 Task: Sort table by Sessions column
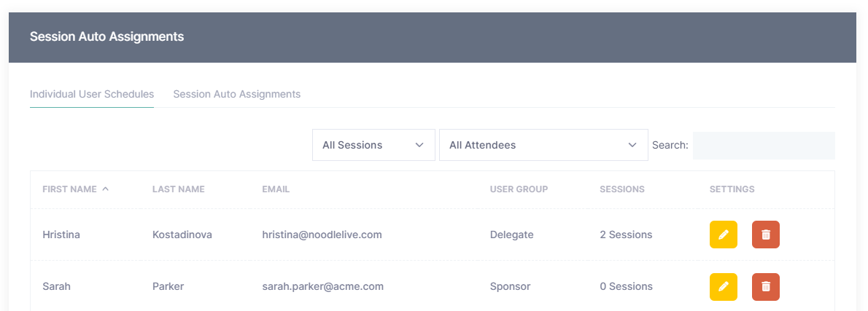click(622, 189)
